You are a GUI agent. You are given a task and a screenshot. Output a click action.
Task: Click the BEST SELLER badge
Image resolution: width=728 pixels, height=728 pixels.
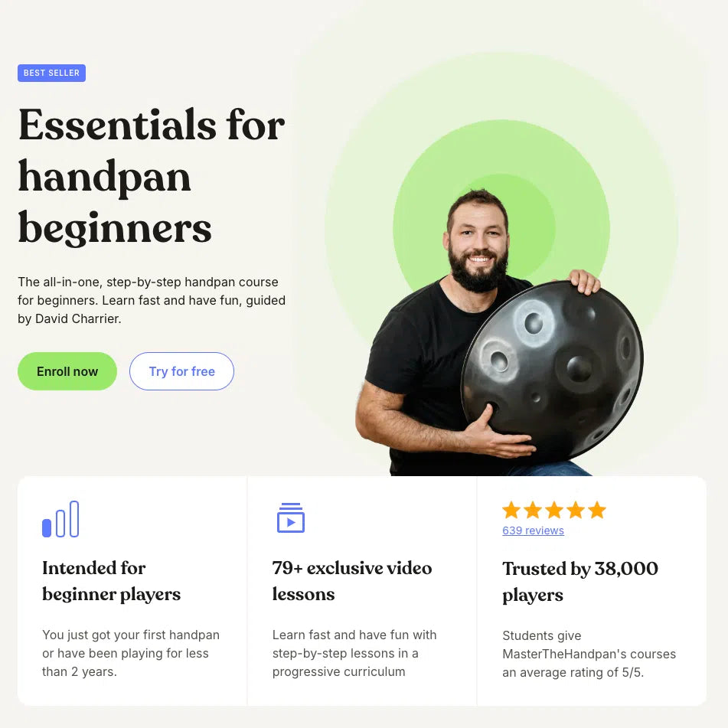(51, 73)
